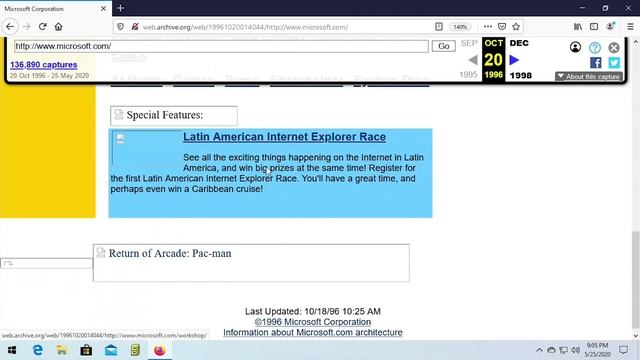
Task: Open the 136,890 captures link
Action: [44, 64]
